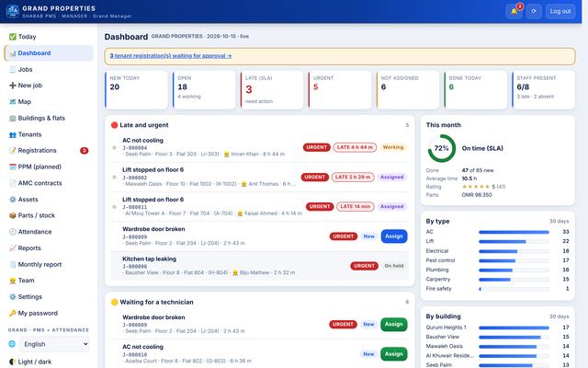
Task: Open the Attendance page
Action: click(x=49, y=232)
